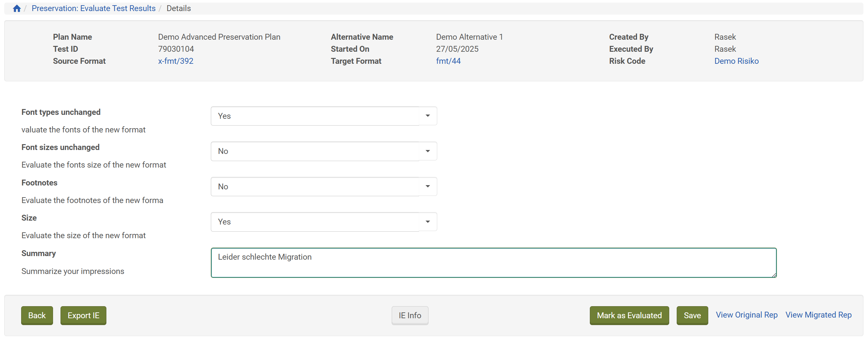Open the IE Info button
Viewport: 868px width, 341px height.
(409, 315)
